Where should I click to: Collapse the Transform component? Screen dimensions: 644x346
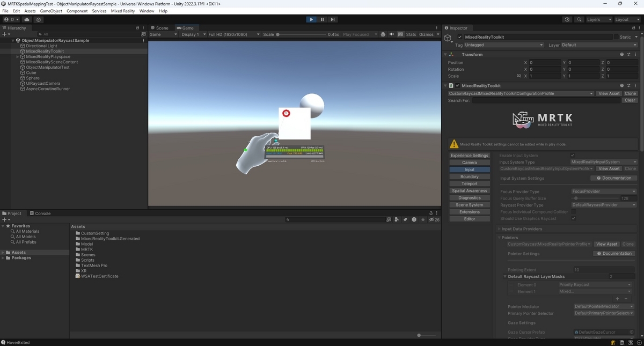coord(445,54)
